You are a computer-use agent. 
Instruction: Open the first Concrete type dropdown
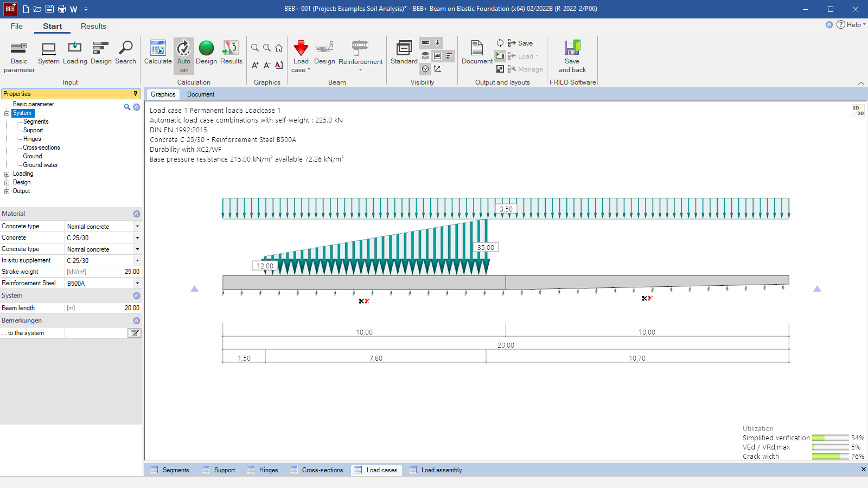137,227
